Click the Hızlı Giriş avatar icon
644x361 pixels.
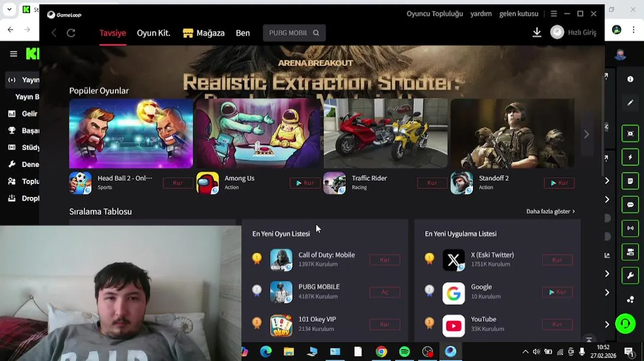[x=557, y=33]
